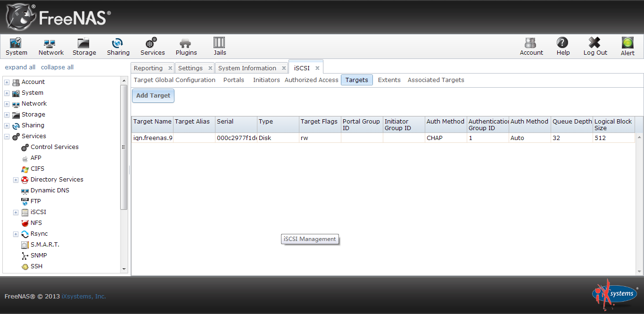
Task: Open the iXsystems, Inc. footer link
Action: [84, 297]
